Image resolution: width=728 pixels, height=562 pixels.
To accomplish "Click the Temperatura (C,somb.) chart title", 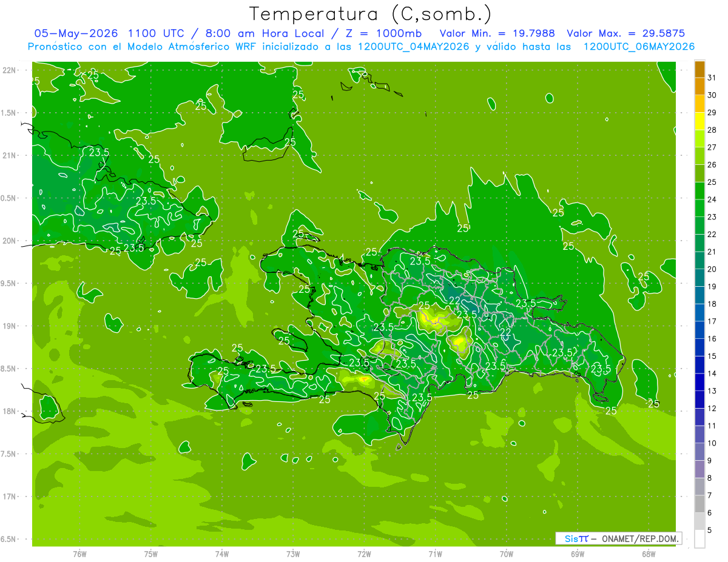I will pyautogui.click(x=370, y=14).
